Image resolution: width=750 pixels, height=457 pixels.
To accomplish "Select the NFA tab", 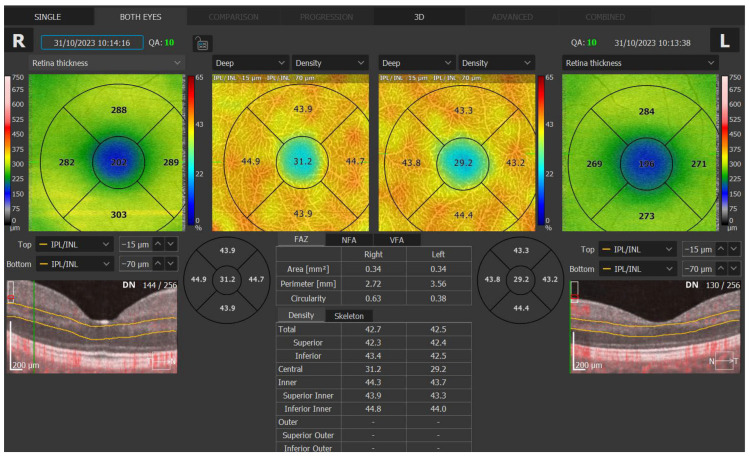I will click(x=349, y=240).
